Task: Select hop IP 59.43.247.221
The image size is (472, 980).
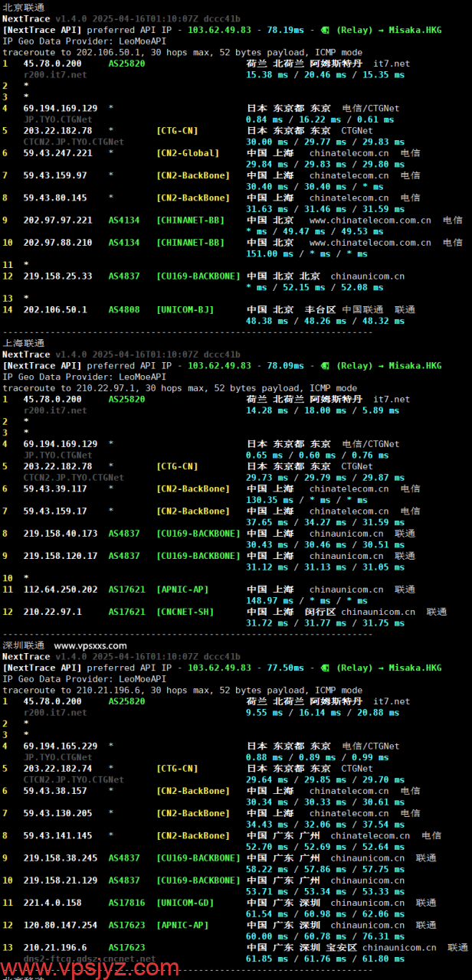Action: (58, 153)
